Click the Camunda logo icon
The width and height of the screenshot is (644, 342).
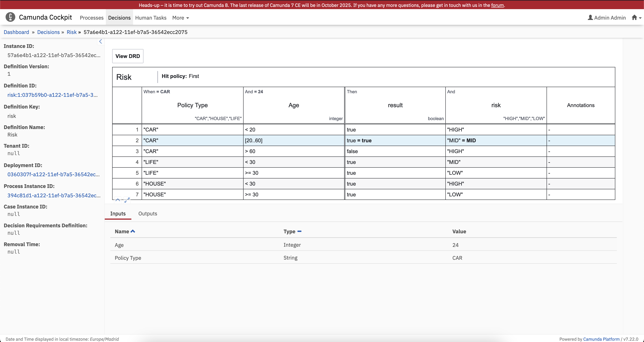click(x=10, y=17)
